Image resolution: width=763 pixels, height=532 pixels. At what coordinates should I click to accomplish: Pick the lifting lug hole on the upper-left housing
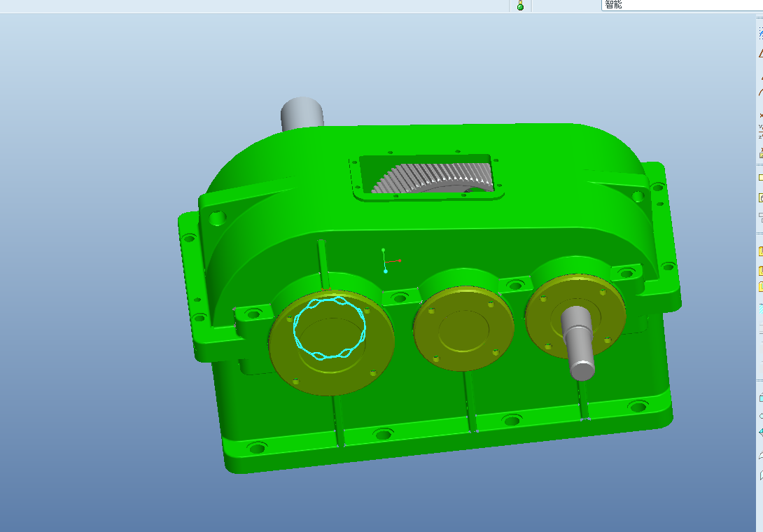pyautogui.click(x=218, y=218)
